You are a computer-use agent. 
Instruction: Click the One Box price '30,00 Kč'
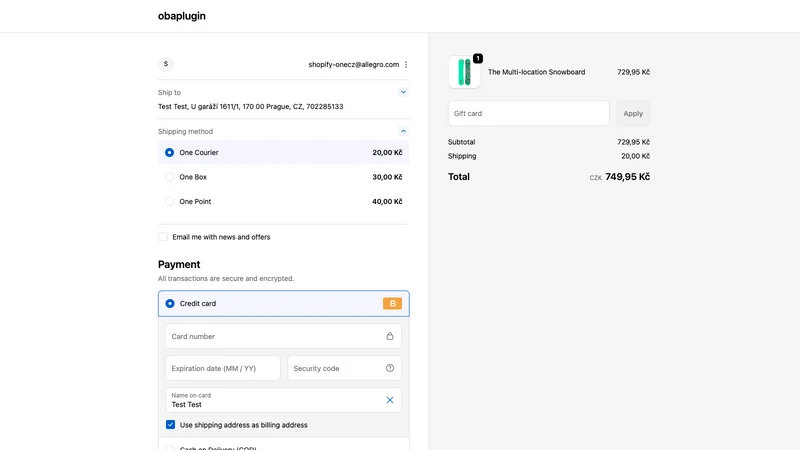coord(387,177)
